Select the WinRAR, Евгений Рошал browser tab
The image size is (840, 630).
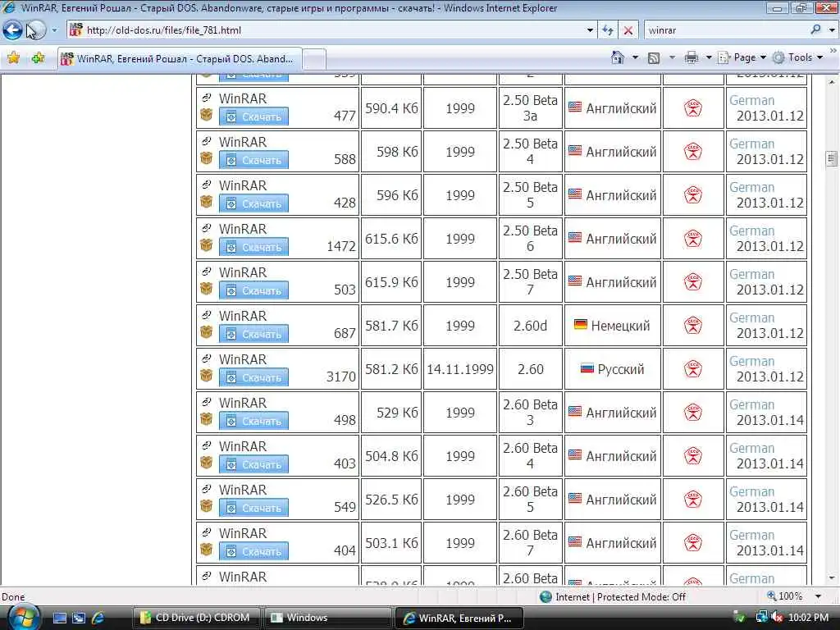[x=180, y=59]
